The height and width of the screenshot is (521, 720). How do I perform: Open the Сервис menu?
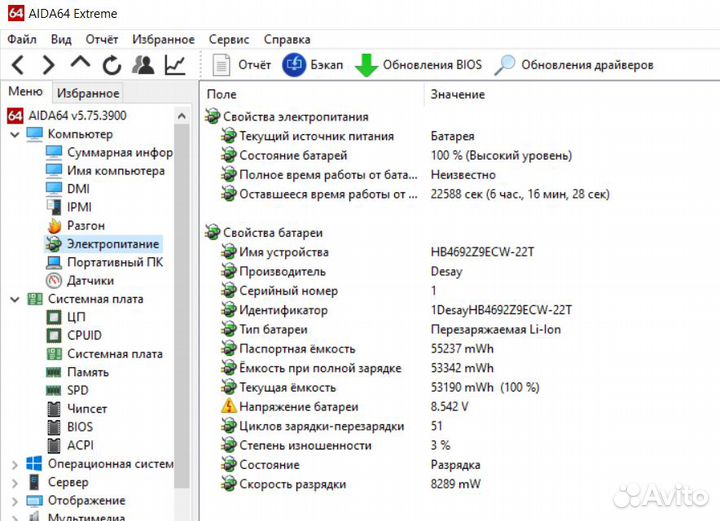coord(229,39)
